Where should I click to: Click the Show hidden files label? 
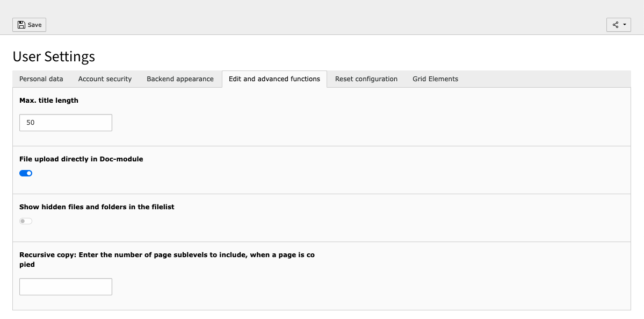(97, 207)
